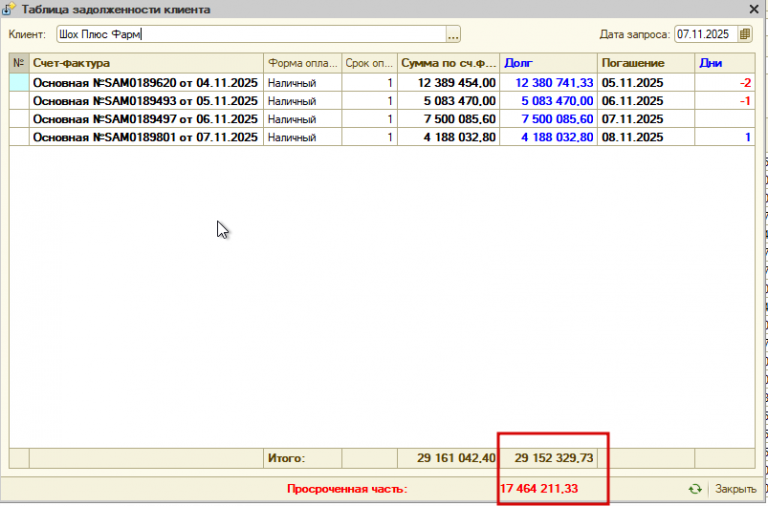The width and height of the screenshot is (768, 506).
Task: Click the highlighted № cell of first row
Action: coord(19,83)
